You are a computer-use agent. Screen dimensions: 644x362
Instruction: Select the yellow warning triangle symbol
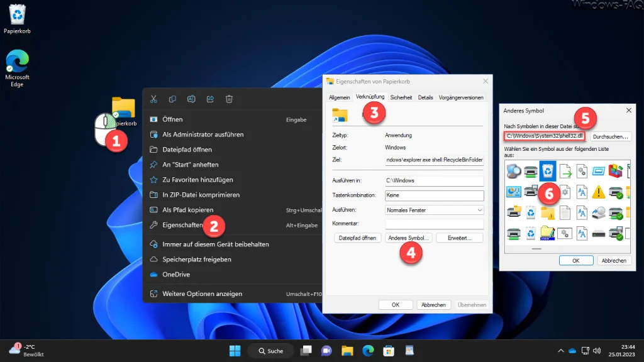point(599,192)
